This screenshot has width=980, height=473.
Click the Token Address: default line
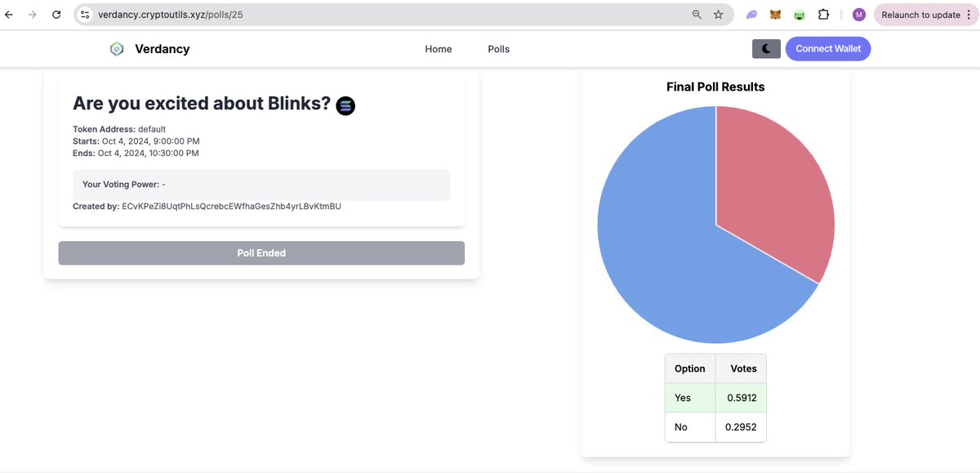click(119, 129)
